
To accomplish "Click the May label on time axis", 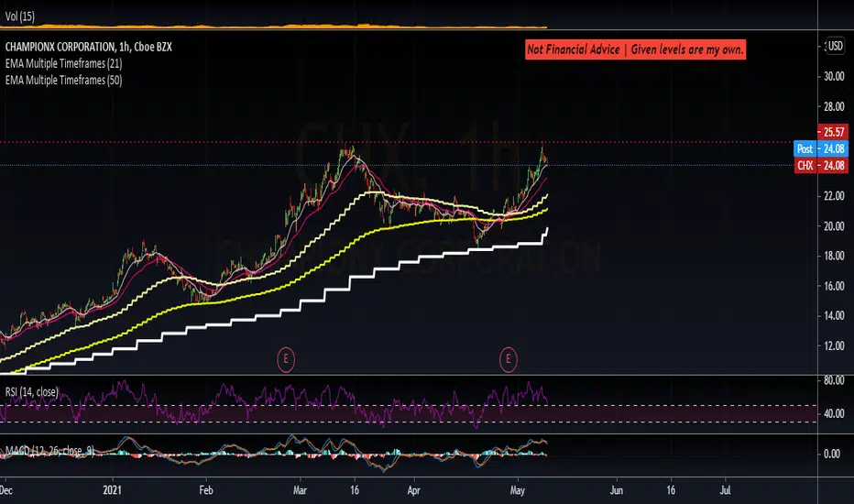I will [x=518, y=490].
